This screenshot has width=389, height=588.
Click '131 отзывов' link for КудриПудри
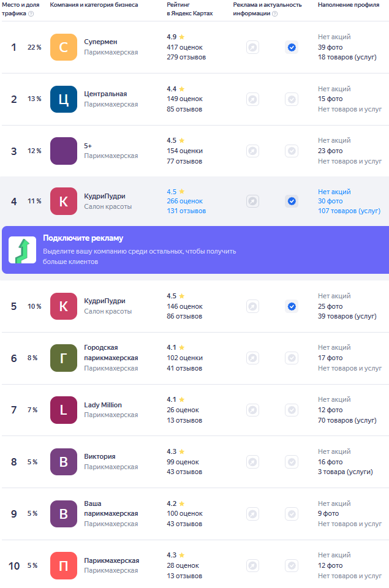coord(186,211)
